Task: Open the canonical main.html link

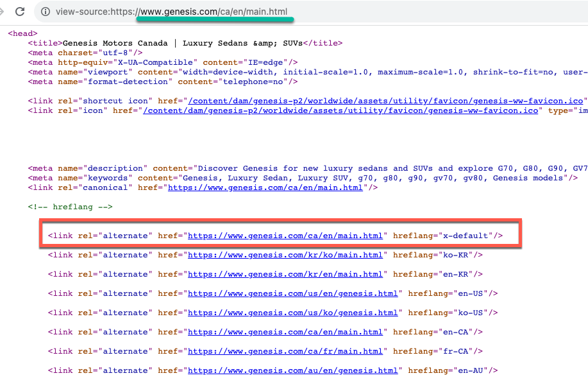Action: coord(265,187)
